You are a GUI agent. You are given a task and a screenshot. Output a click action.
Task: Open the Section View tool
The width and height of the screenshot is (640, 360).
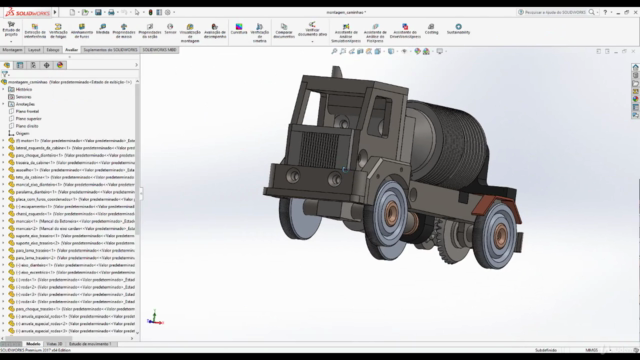point(360,51)
